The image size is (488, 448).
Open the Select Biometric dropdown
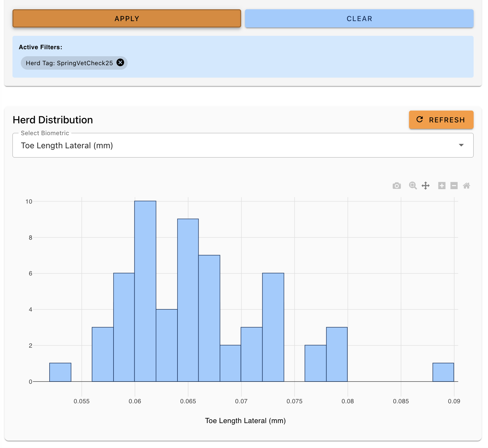point(243,145)
